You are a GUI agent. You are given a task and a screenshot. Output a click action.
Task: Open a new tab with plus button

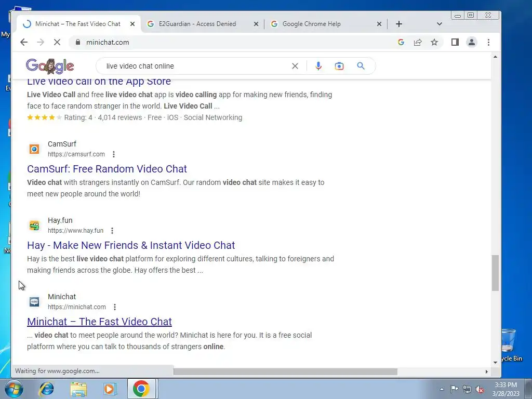pyautogui.click(x=399, y=24)
